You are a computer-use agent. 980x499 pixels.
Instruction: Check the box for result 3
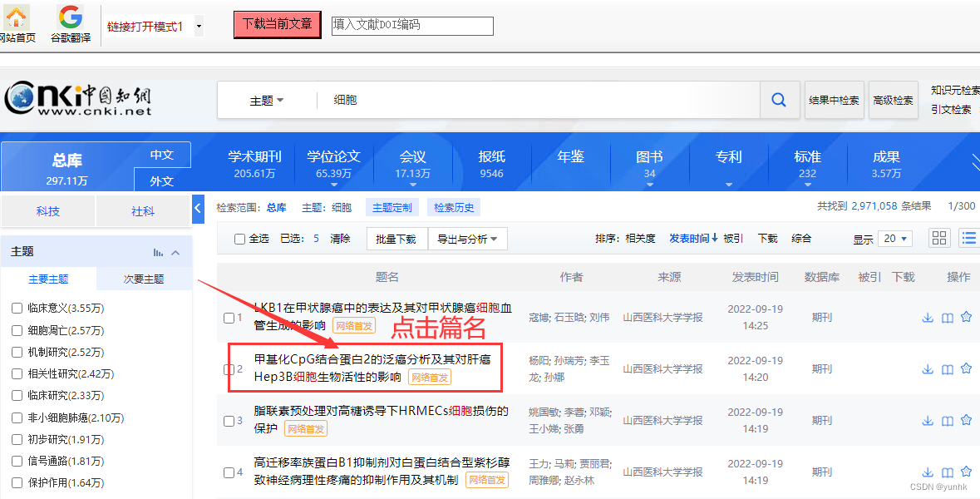229,421
